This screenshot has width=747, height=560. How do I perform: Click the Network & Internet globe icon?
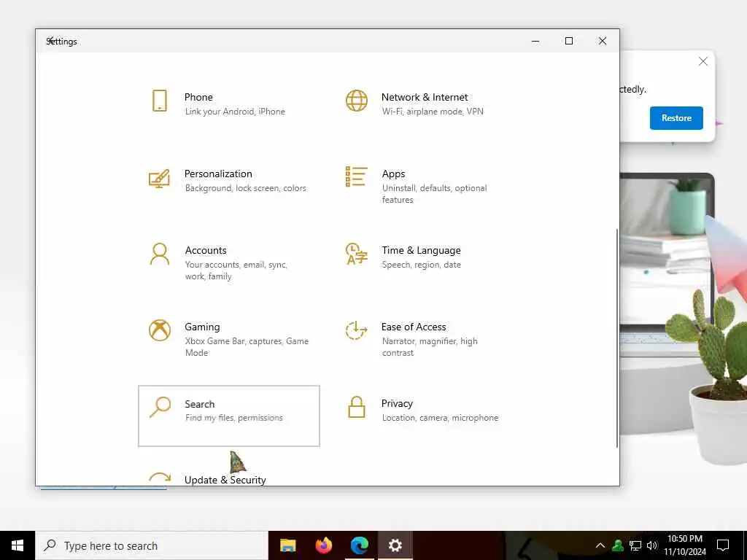click(356, 101)
